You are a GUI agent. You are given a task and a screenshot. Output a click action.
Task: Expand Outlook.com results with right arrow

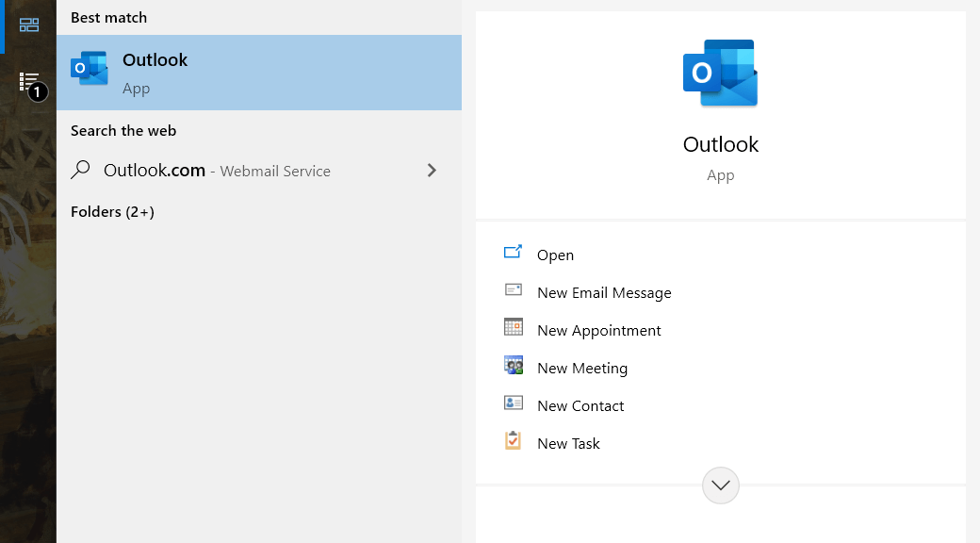(x=432, y=171)
